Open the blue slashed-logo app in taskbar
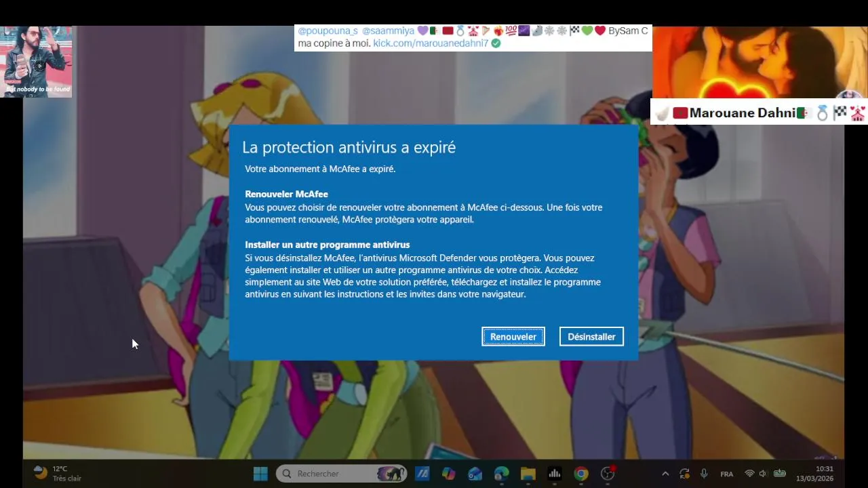 pos(422,474)
